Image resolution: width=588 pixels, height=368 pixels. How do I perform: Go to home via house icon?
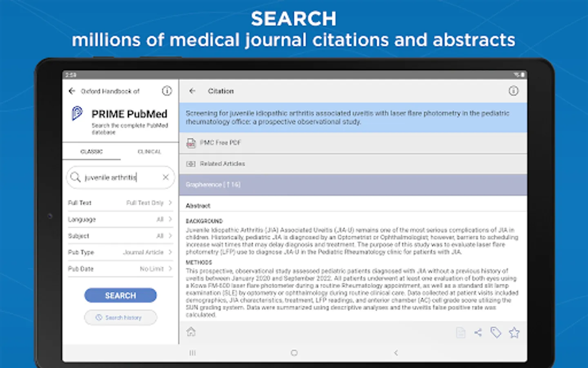pos(191,332)
